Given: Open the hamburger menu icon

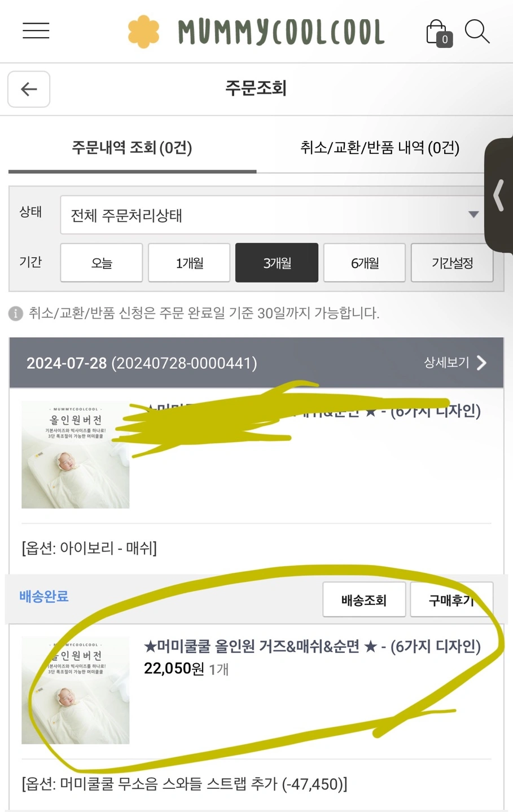Looking at the screenshot, I should coord(36,30).
